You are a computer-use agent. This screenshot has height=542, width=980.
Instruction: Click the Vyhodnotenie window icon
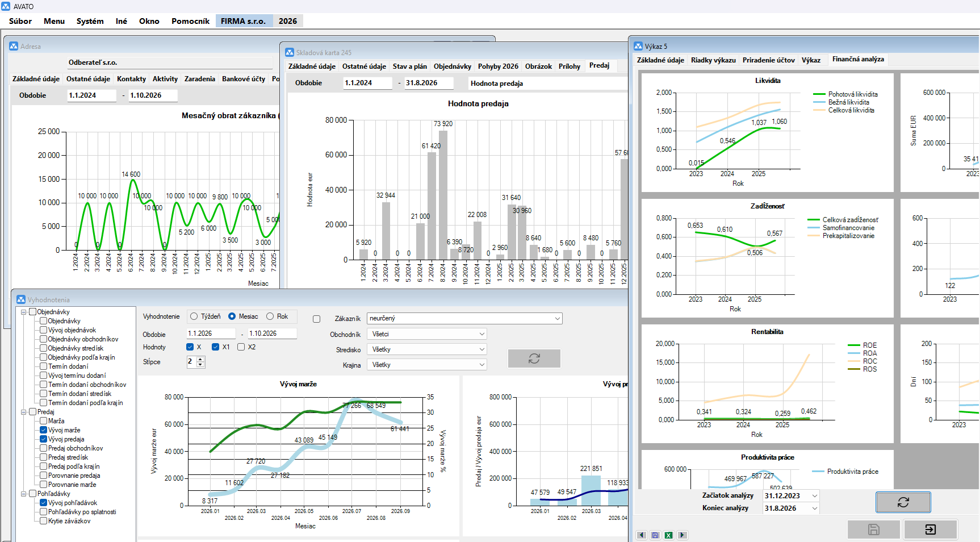point(21,299)
